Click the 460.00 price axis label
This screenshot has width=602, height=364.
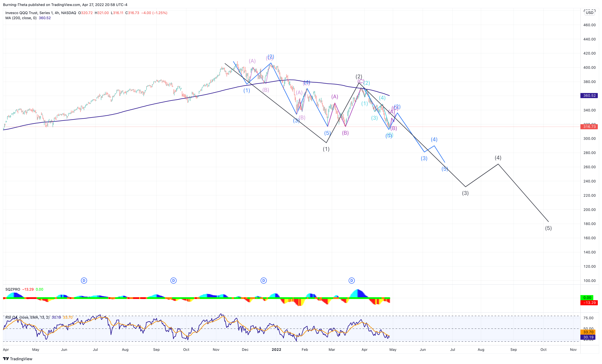(589, 25)
